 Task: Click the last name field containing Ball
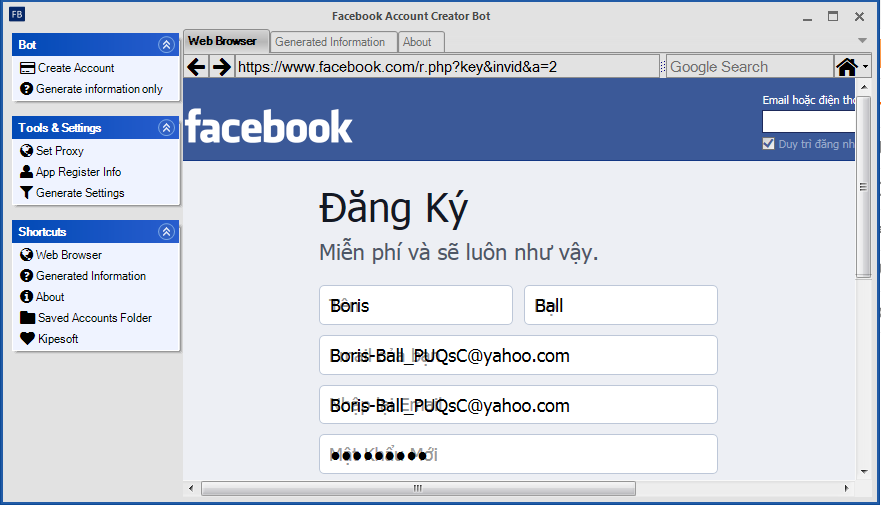pyautogui.click(x=621, y=305)
